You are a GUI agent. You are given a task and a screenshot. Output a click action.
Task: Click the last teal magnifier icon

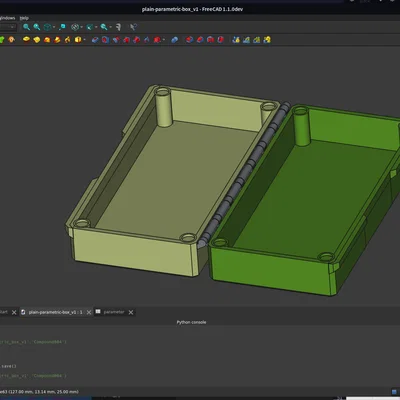(104, 27)
